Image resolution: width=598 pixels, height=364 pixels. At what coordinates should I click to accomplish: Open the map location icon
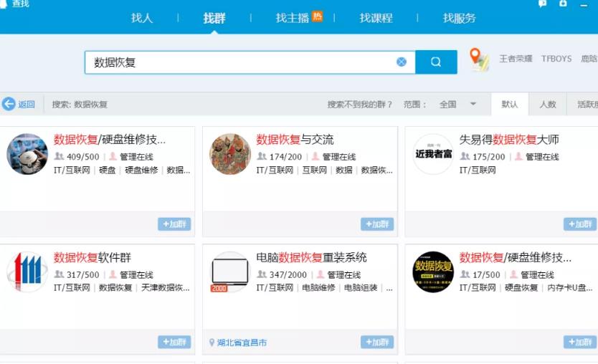[478, 59]
